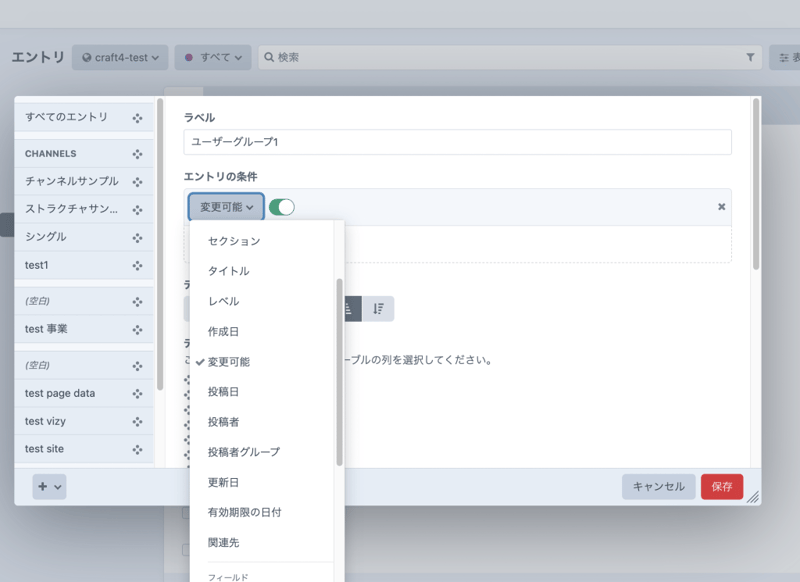Click the search filter funnel icon
This screenshot has width=800, height=582.
pos(750,58)
